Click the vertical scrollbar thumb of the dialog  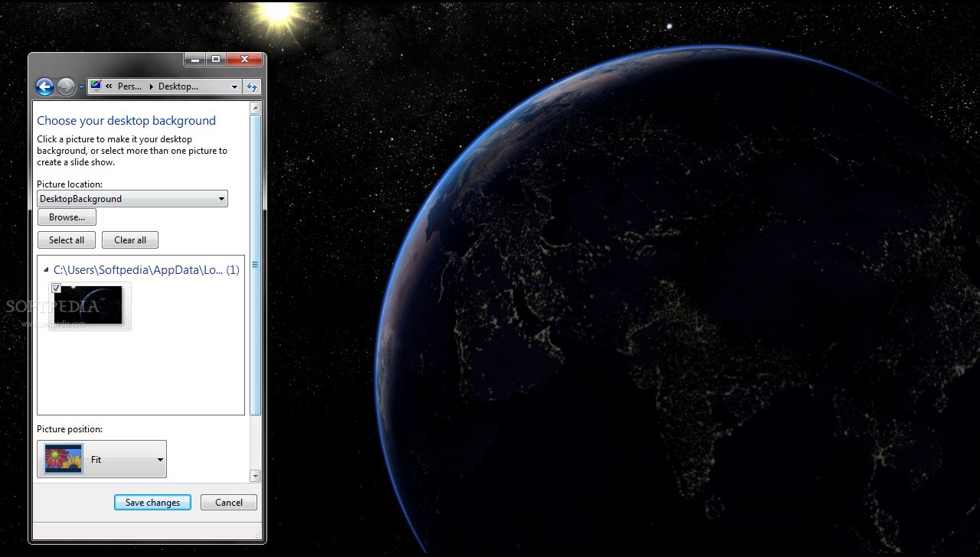256,265
